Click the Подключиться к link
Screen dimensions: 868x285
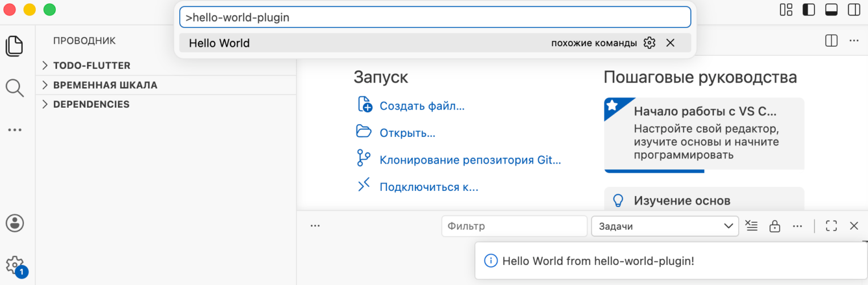click(x=429, y=187)
